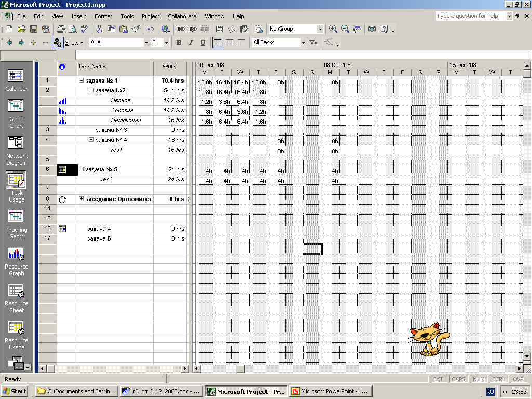Open Network Diagram view
The image size is (532, 399).
16,150
